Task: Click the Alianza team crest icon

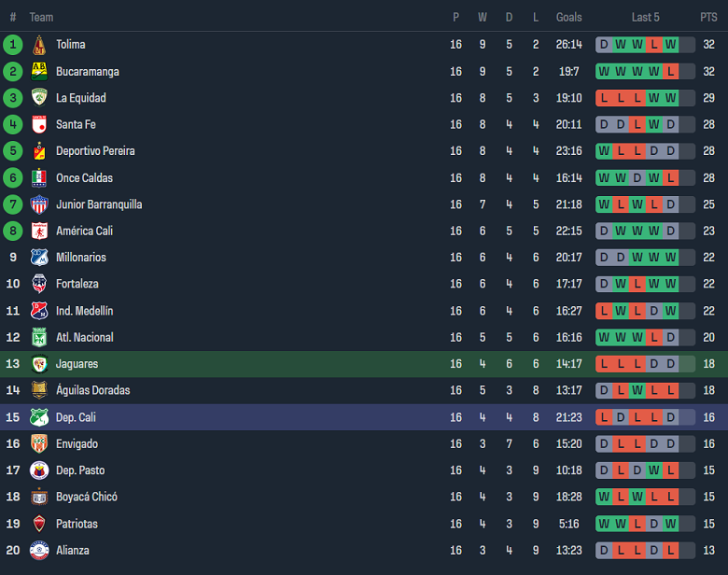Action: [39, 551]
